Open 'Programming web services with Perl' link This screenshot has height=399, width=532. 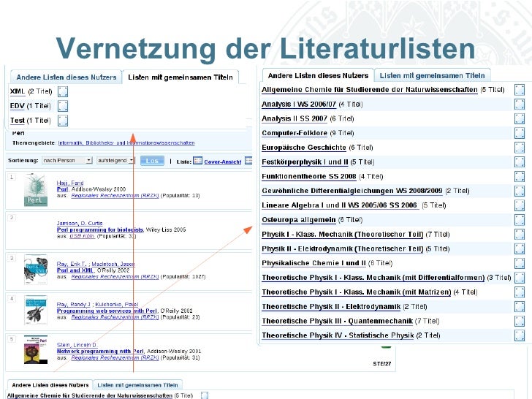click(107, 311)
